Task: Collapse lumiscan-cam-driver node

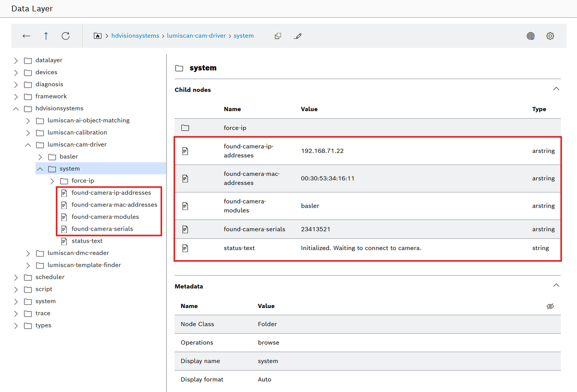Action: [x=28, y=145]
